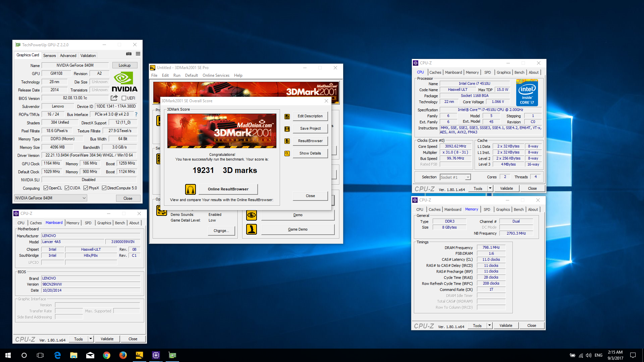
Task: Open the Windows Start menu
Action: coord(8,355)
